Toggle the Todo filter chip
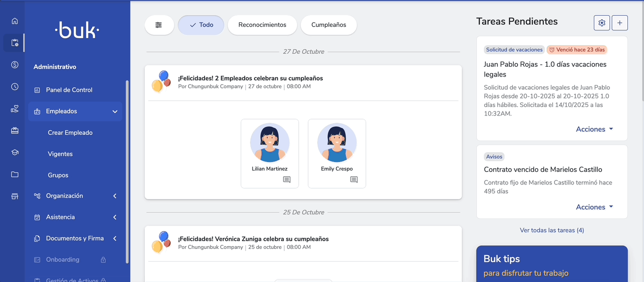644x282 pixels. 201,25
